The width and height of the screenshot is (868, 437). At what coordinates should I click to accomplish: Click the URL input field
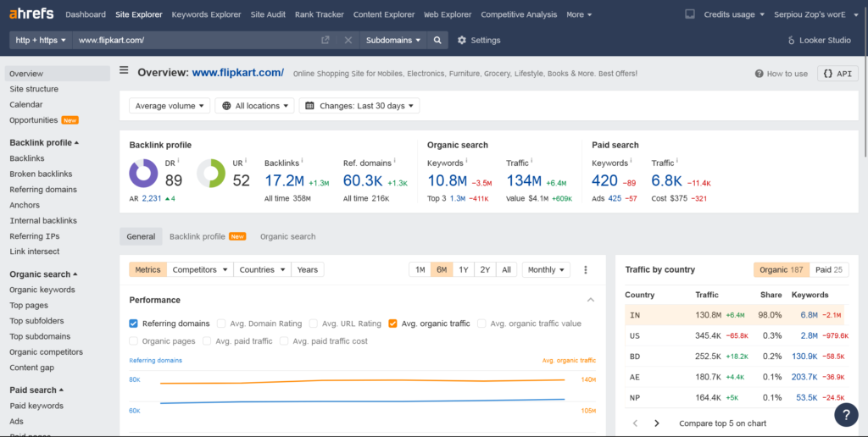[x=196, y=40]
